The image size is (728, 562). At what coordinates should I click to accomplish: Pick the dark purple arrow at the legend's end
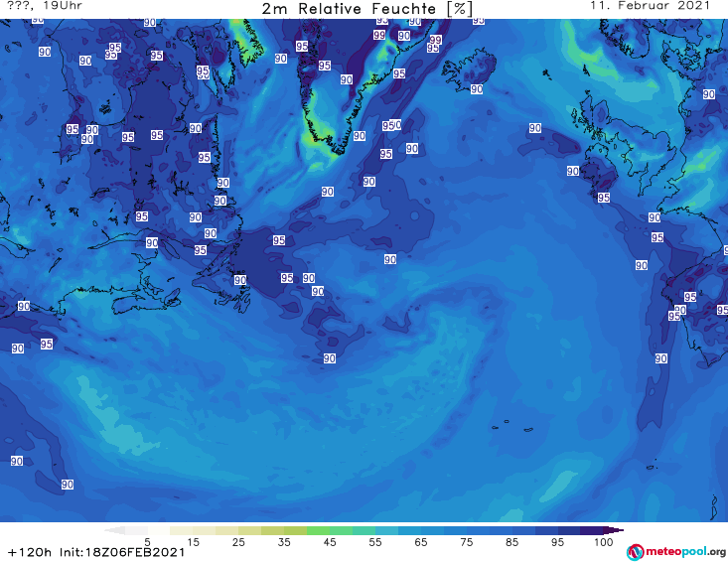(x=613, y=530)
